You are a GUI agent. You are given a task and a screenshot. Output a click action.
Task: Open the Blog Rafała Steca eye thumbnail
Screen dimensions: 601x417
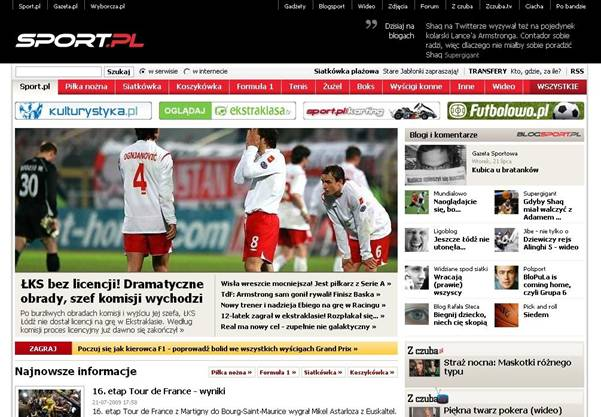pos(417,315)
